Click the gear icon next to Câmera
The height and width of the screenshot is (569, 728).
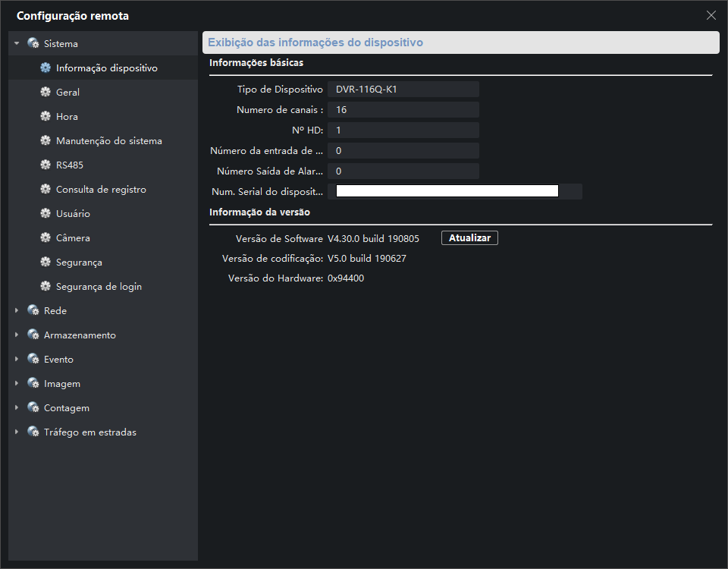click(x=45, y=238)
